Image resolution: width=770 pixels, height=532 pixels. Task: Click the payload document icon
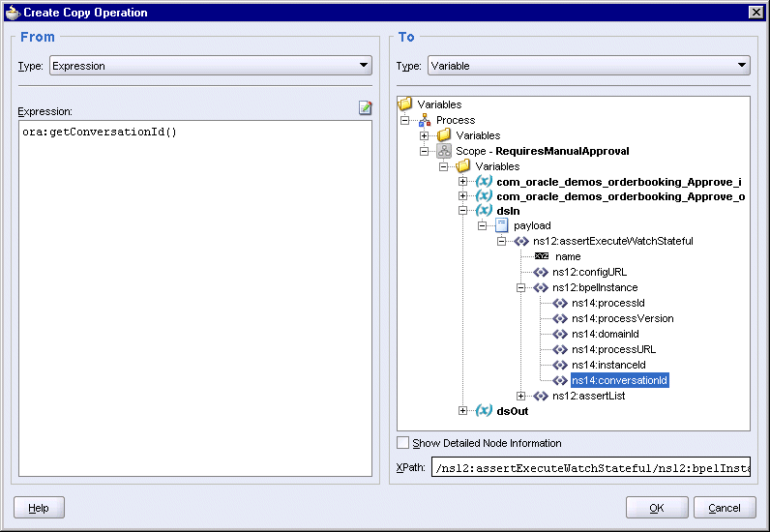pos(501,225)
